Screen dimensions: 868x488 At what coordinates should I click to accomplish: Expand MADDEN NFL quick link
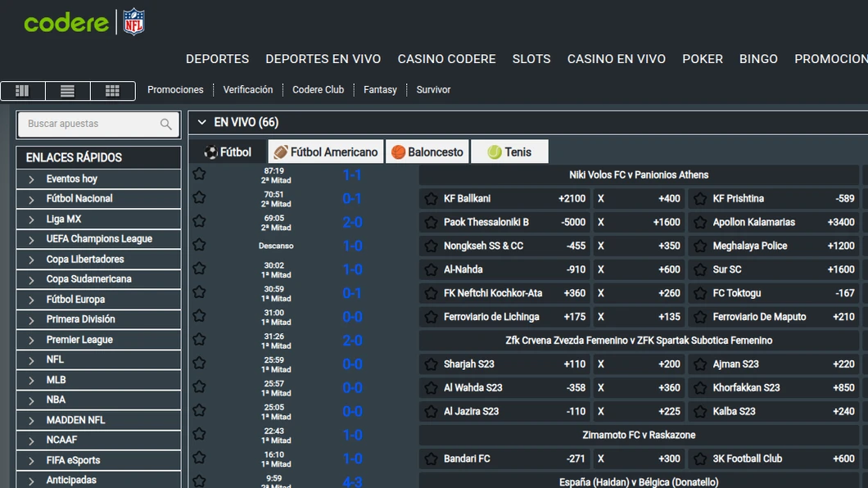98,420
